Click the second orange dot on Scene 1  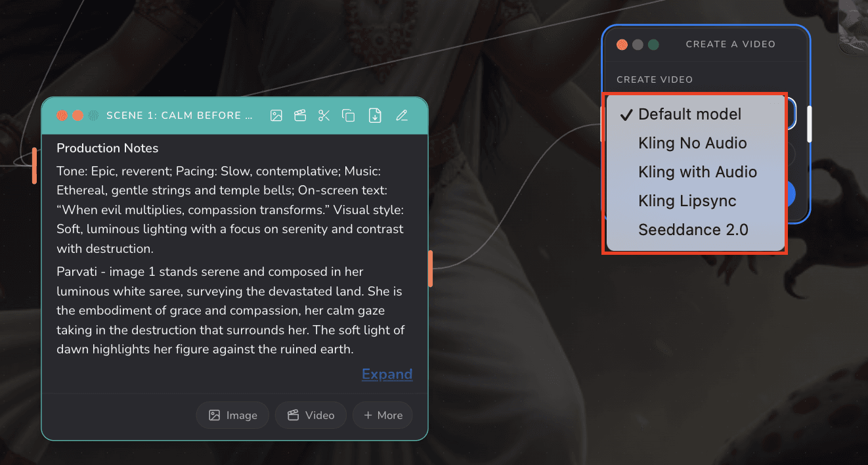77,116
